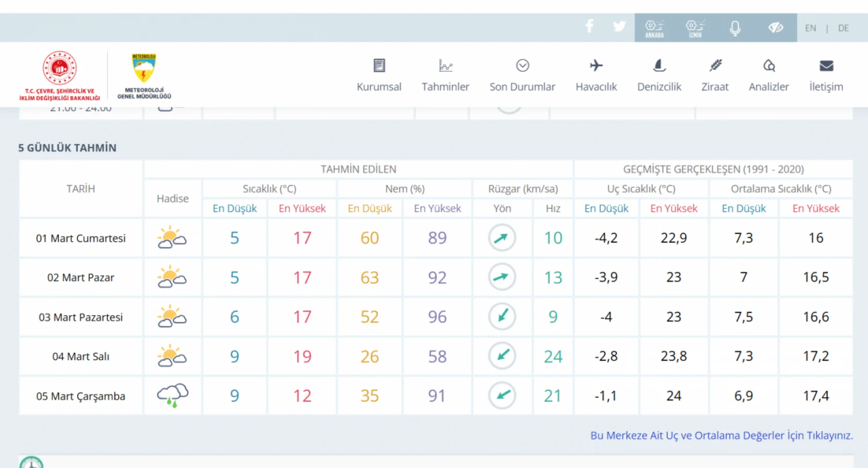Open the İletişim envelope menu
Viewport: 868px width, 468px height.
(826, 75)
